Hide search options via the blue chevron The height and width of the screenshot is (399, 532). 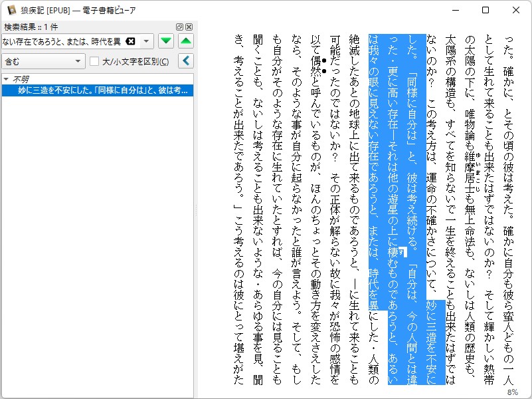click(185, 61)
